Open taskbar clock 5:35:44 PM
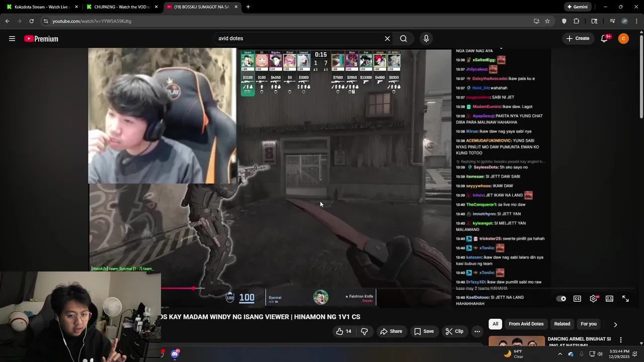644x362 pixels. pos(619,354)
